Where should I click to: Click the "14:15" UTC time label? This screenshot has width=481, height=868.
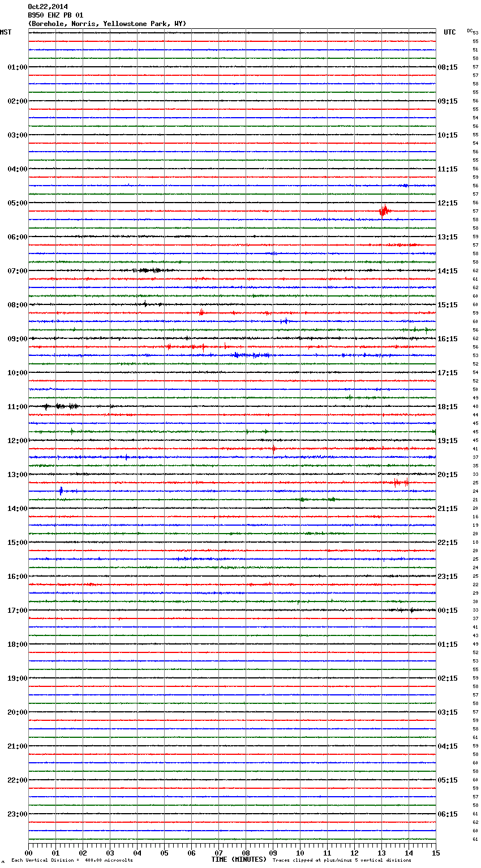click(x=448, y=271)
